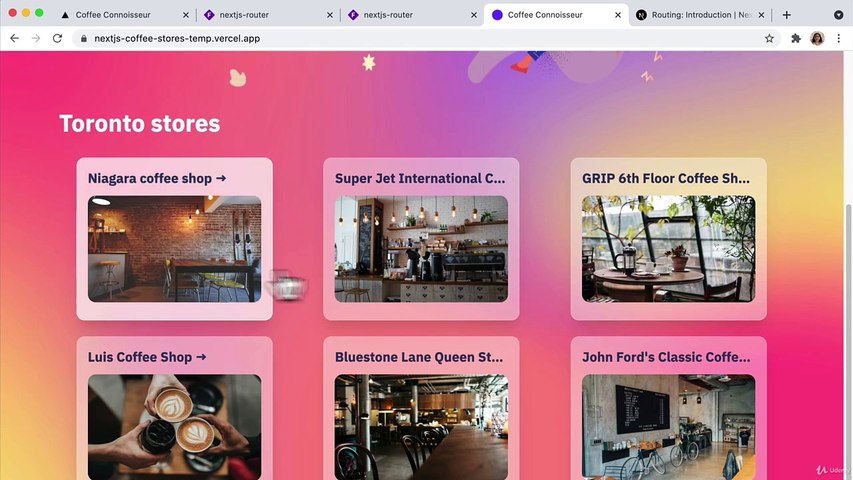Switch to first Coffee Connoisseur tab
The height and width of the screenshot is (480, 853).
pyautogui.click(x=124, y=15)
